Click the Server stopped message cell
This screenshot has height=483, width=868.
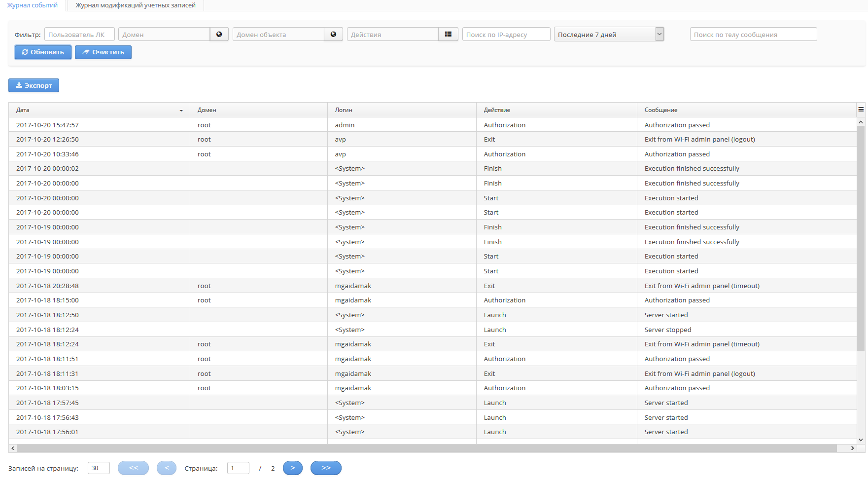pos(747,330)
